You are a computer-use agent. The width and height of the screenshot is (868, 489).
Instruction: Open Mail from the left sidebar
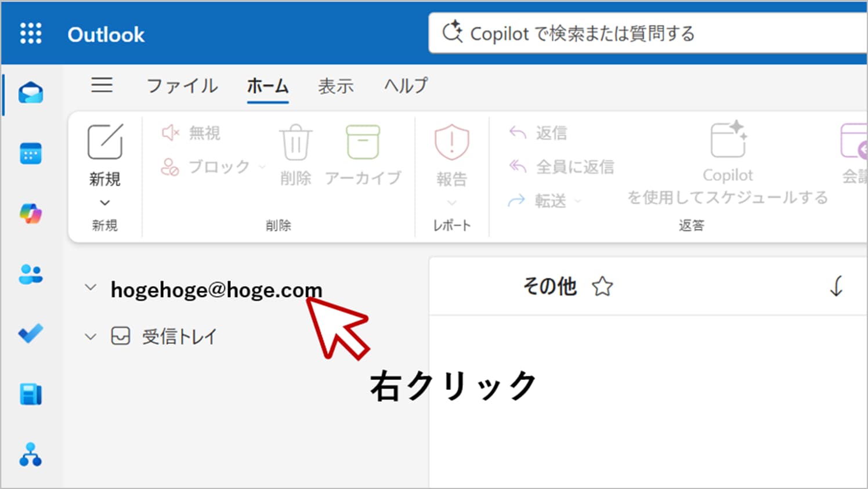(x=31, y=93)
